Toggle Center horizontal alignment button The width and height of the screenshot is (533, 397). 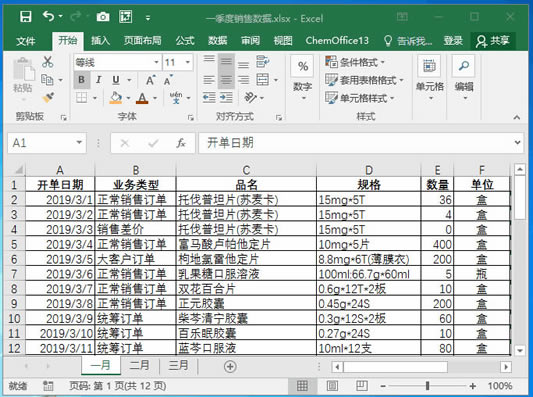click(x=226, y=80)
